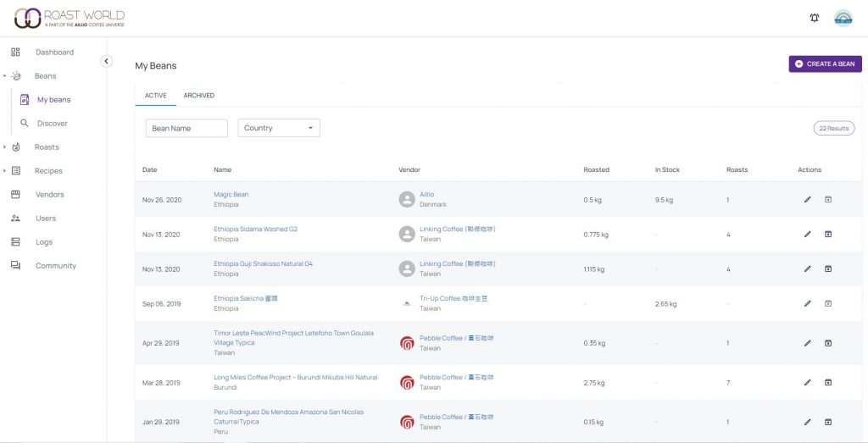Open the Pebble Coffee vendor link for Peru bean

(x=456, y=417)
